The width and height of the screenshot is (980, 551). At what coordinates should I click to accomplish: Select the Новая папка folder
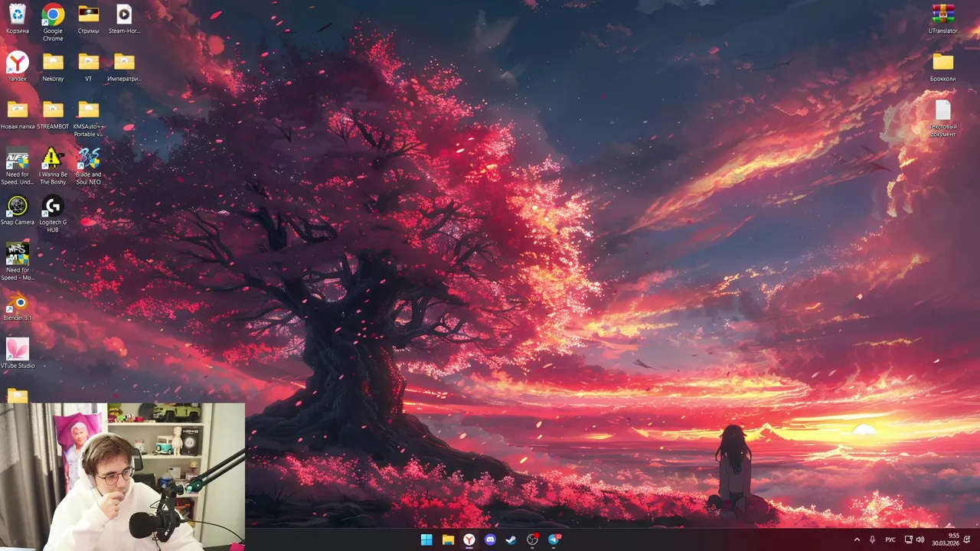[18, 115]
